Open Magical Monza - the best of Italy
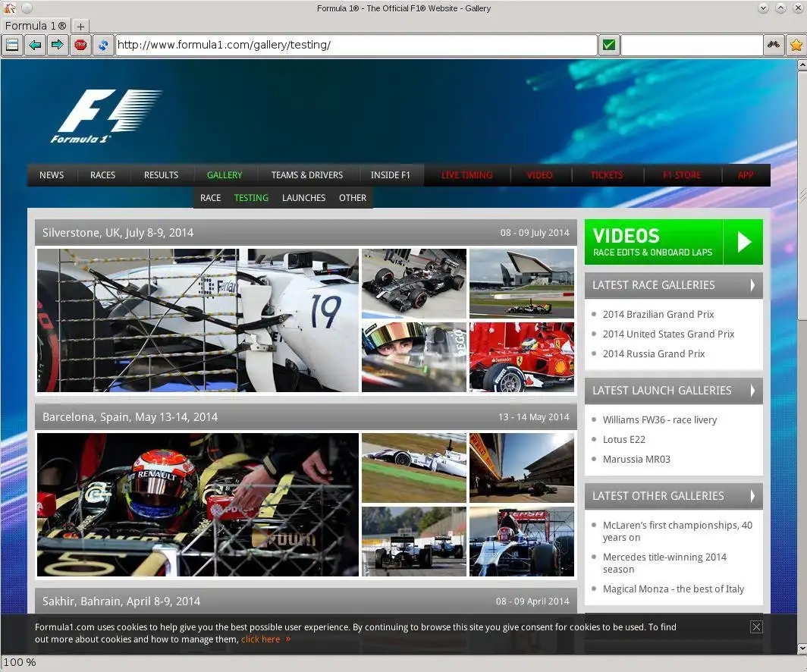 click(x=674, y=589)
